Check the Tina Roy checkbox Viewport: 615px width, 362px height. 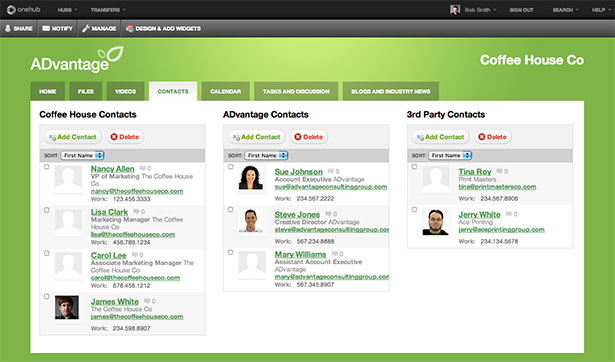click(414, 167)
